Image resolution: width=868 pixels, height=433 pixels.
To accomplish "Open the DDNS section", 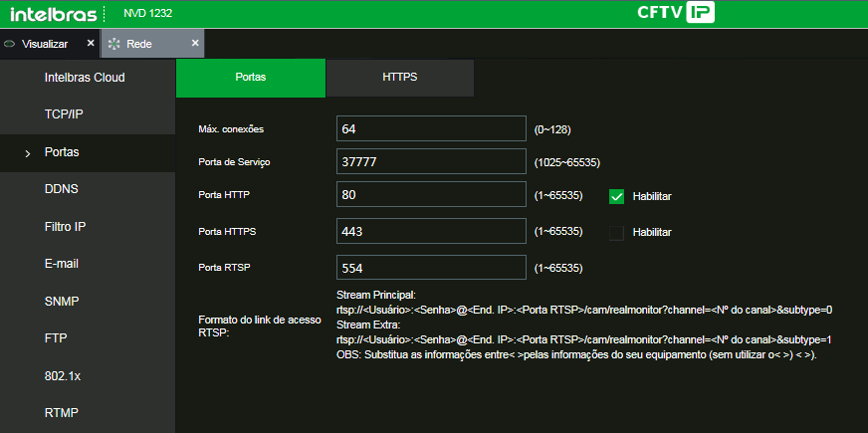I will (62, 189).
